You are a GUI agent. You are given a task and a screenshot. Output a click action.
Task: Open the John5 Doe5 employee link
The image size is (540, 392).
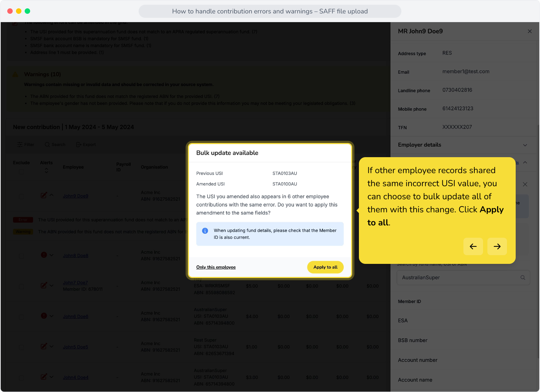point(75,347)
